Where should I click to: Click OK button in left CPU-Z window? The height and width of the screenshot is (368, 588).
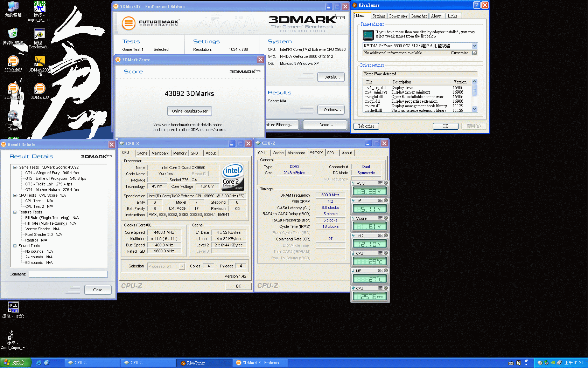pyautogui.click(x=238, y=286)
